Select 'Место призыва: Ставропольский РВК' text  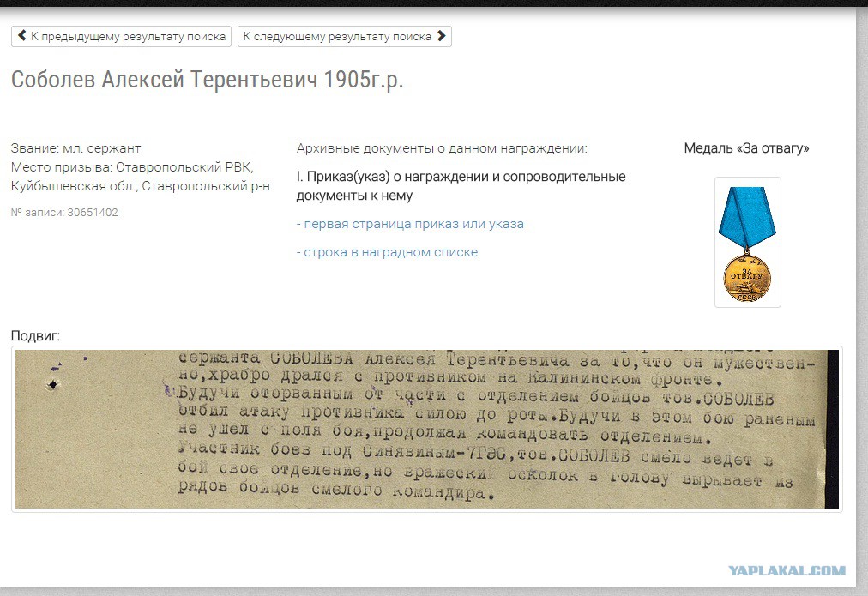[132, 167]
